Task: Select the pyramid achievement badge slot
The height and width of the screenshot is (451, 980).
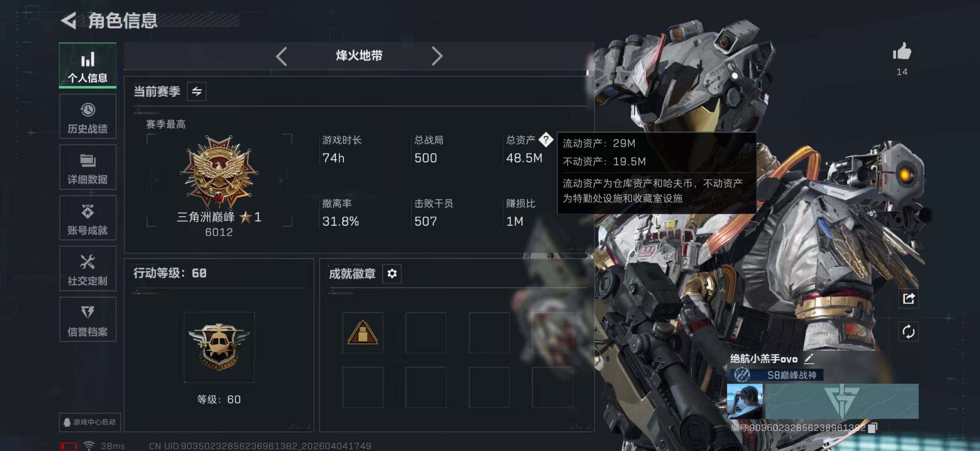Action: (x=363, y=332)
